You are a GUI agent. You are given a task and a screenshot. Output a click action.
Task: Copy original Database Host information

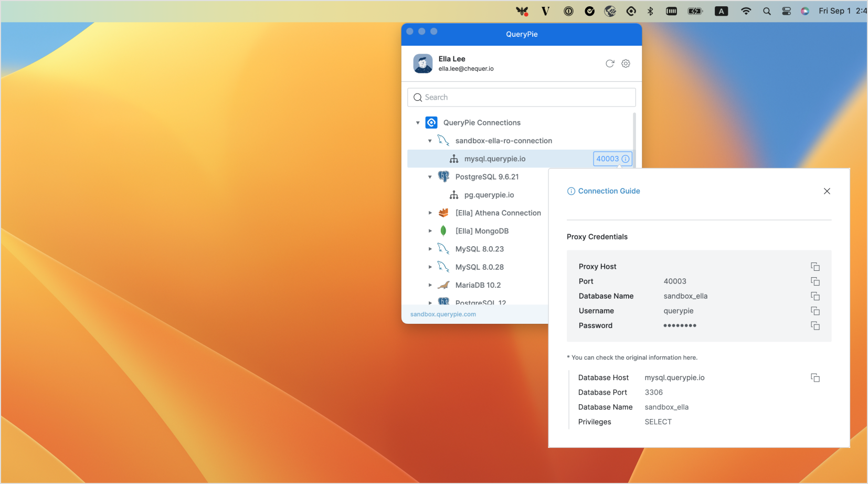click(x=815, y=377)
